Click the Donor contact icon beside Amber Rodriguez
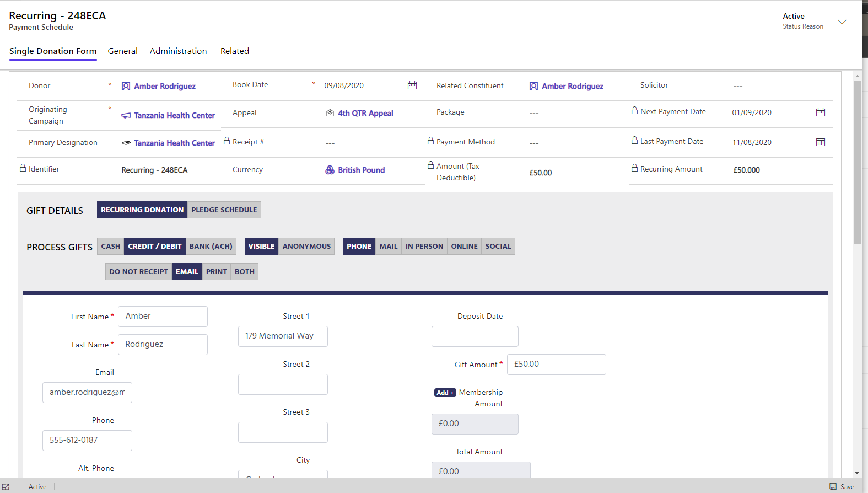Screen dimensions: 868x493 click(126, 86)
